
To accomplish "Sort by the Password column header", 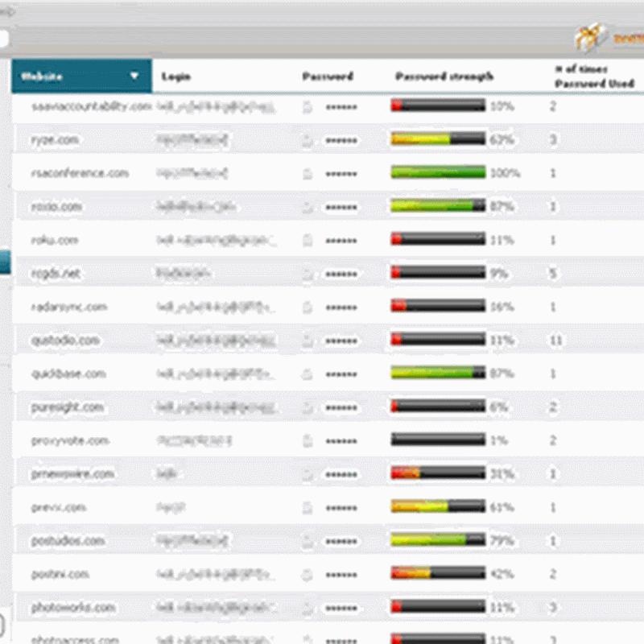I will (x=328, y=76).
